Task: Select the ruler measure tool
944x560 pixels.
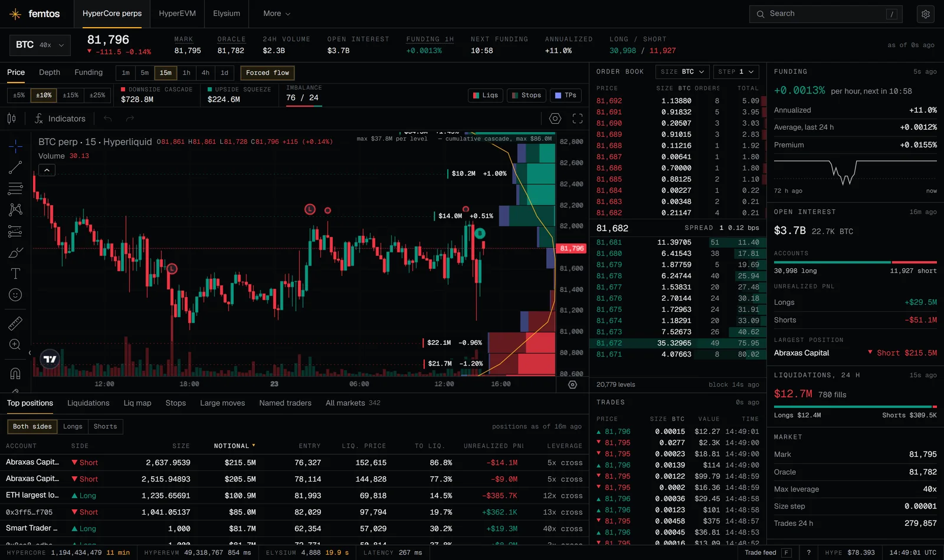Action: point(15,323)
